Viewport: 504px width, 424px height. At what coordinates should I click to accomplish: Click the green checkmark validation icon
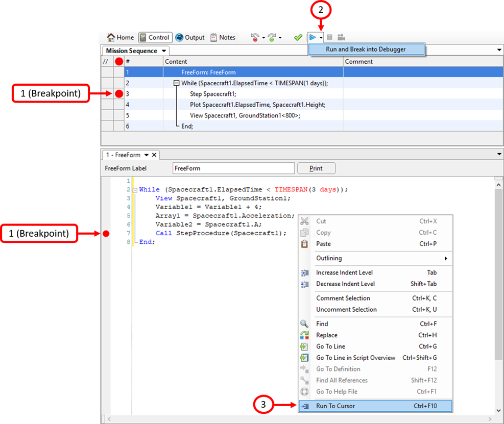pyautogui.click(x=298, y=37)
